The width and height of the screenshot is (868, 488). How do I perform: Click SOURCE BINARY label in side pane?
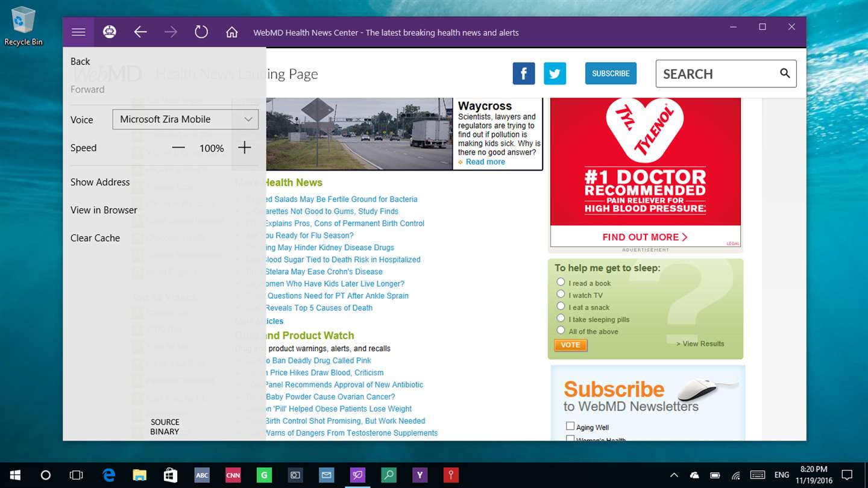[165, 427]
